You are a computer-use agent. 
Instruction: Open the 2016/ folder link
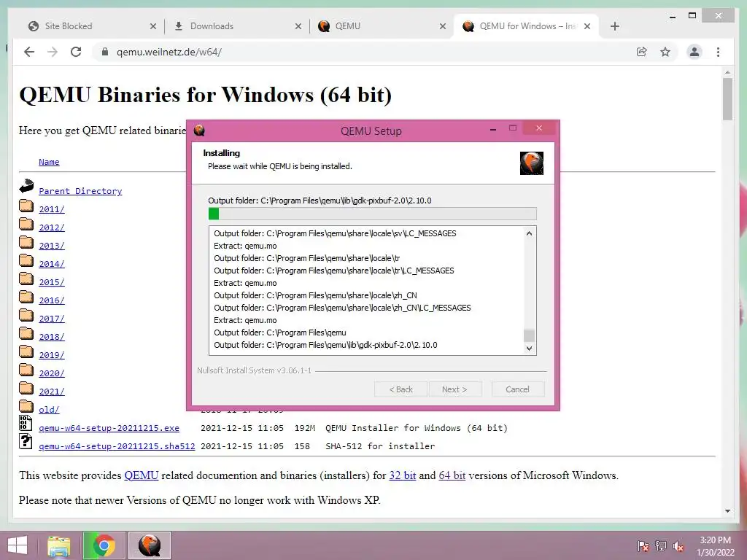pos(52,300)
